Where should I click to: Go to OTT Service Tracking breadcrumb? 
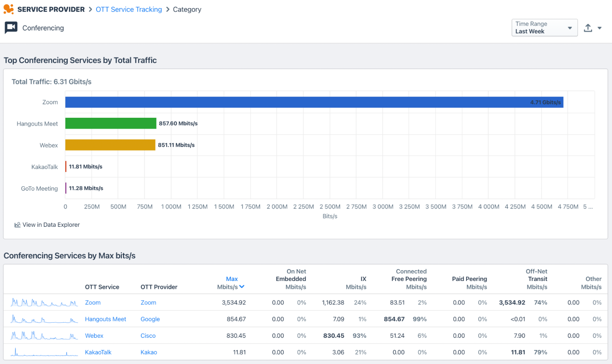129,9
